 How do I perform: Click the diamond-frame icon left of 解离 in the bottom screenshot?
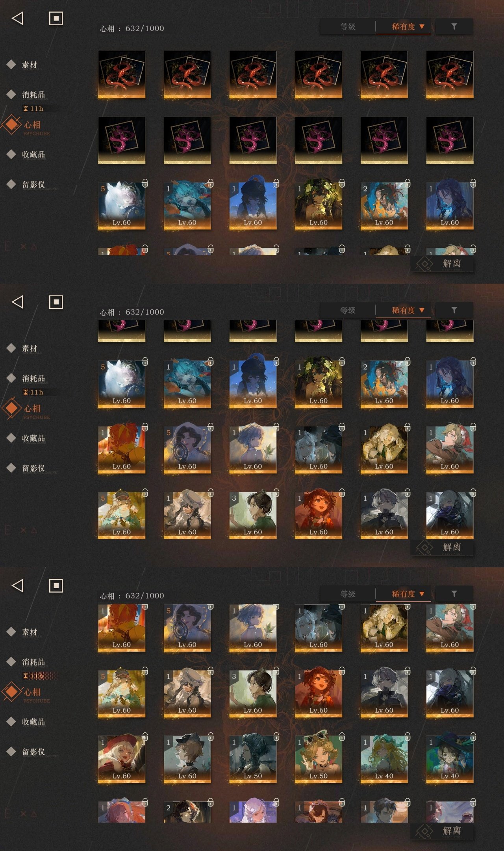coord(424,831)
